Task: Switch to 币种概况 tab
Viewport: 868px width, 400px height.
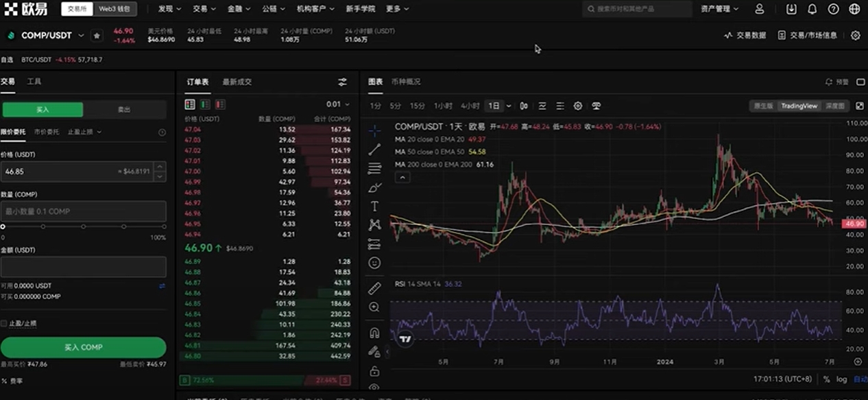Action: pyautogui.click(x=405, y=82)
